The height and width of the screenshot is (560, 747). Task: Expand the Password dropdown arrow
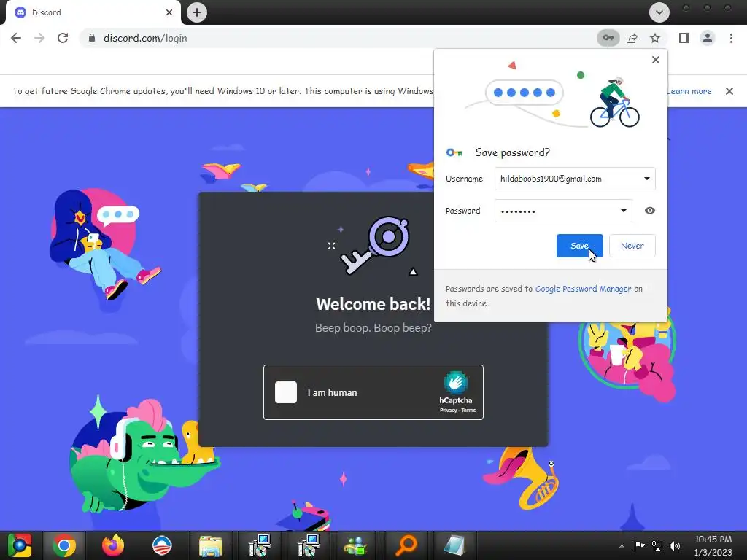623,211
